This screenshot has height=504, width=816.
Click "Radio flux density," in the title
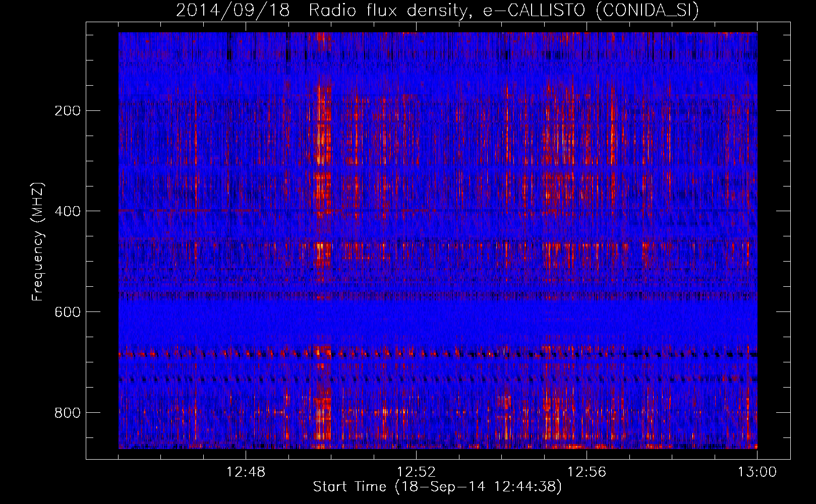(x=391, y=11)
